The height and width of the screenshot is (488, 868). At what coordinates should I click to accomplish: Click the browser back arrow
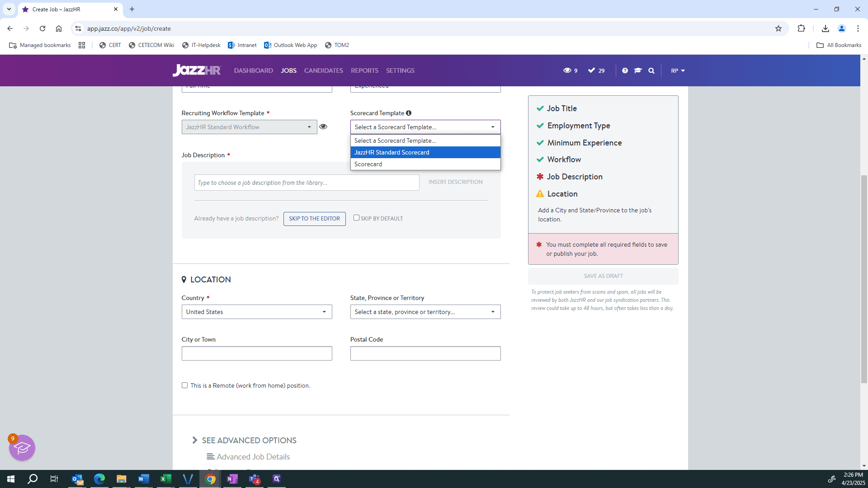(10, 28)
